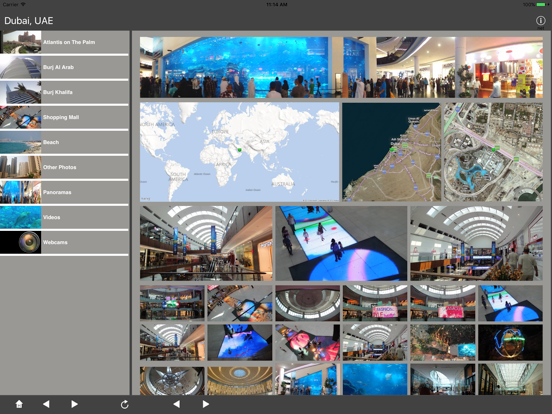
Task: Open thumbnail of glowing globe sculpture
Action: (x=510, y=343)
